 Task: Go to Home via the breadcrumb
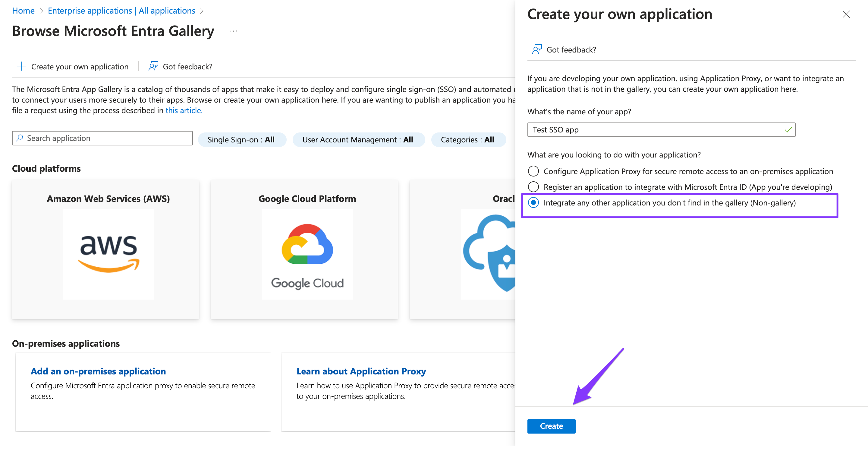tap(23, 11)
